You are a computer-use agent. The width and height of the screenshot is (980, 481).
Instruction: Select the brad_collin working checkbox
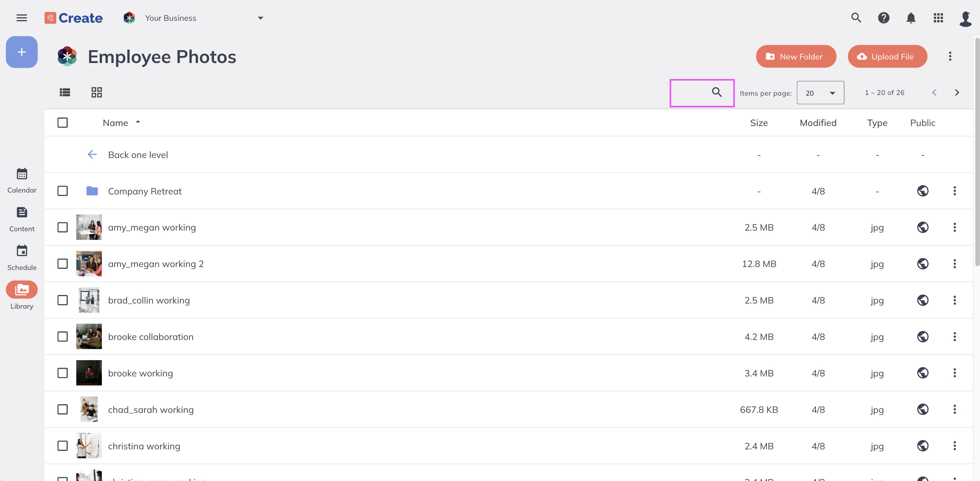63,300
